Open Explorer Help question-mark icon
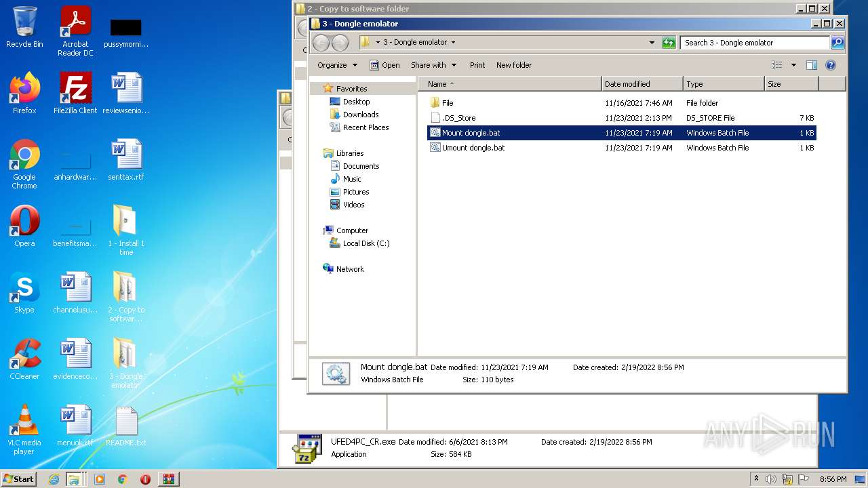 click(831, 65)
